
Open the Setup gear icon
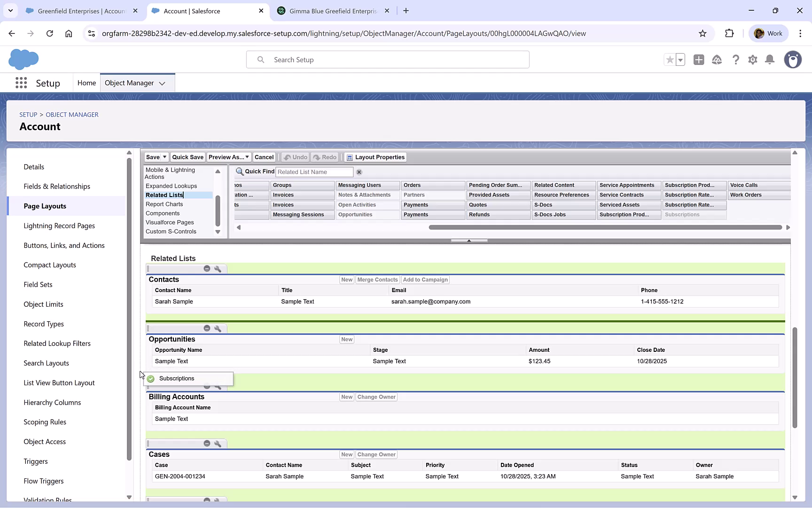pos(752,60)
